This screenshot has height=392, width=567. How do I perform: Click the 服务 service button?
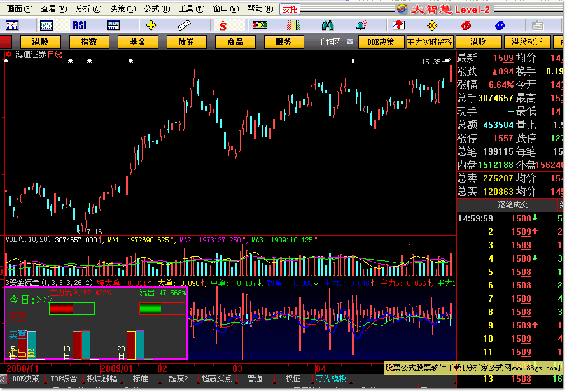284,42
